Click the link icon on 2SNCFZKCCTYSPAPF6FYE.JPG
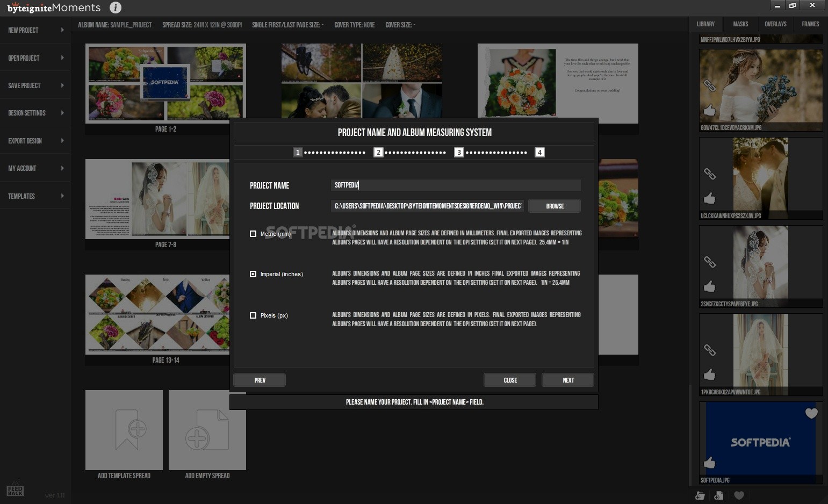 click(710, 262)
